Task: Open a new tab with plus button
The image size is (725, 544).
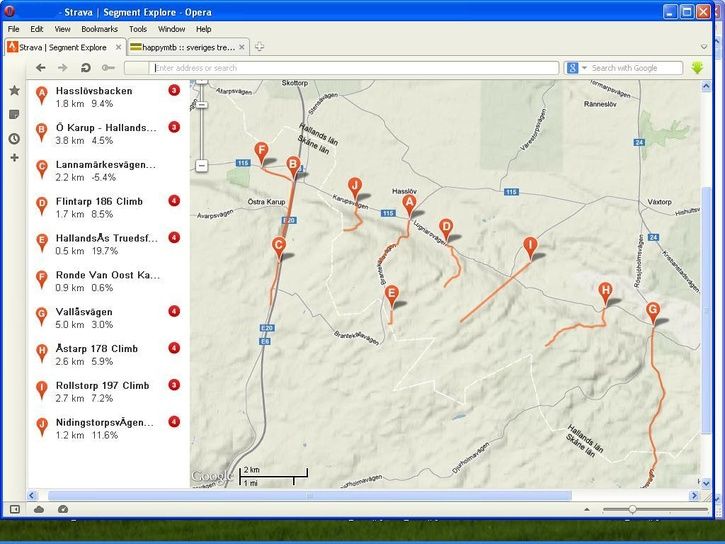Action: (x=259, y=47)
